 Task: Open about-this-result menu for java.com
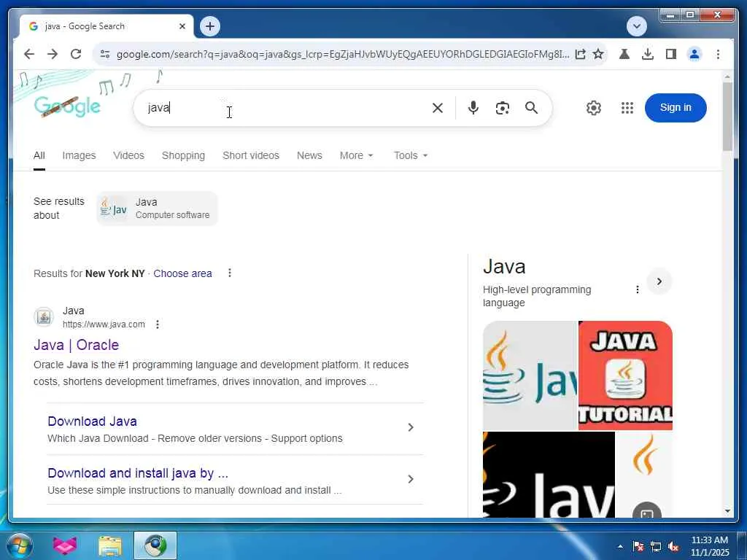tap(158, 324)
